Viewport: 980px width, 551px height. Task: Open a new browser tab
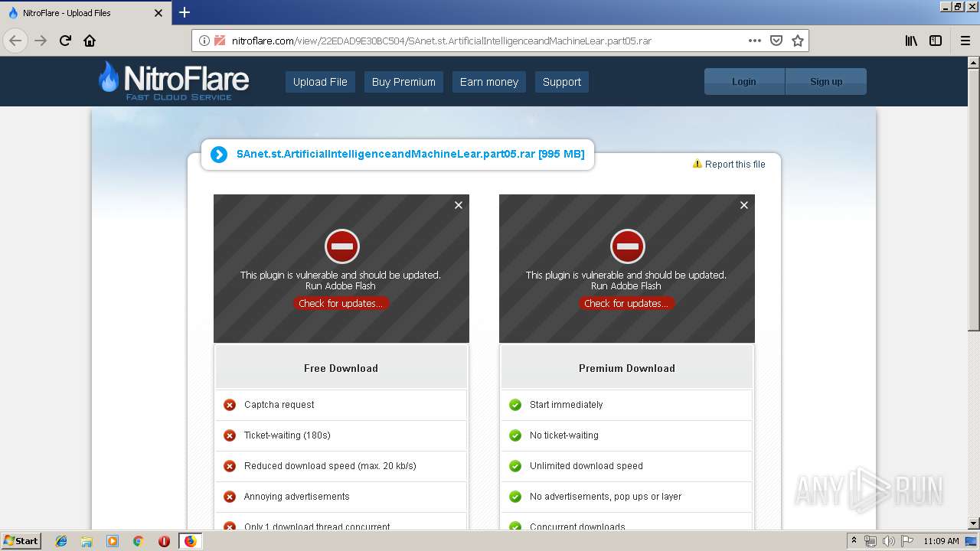click(185, 12)
